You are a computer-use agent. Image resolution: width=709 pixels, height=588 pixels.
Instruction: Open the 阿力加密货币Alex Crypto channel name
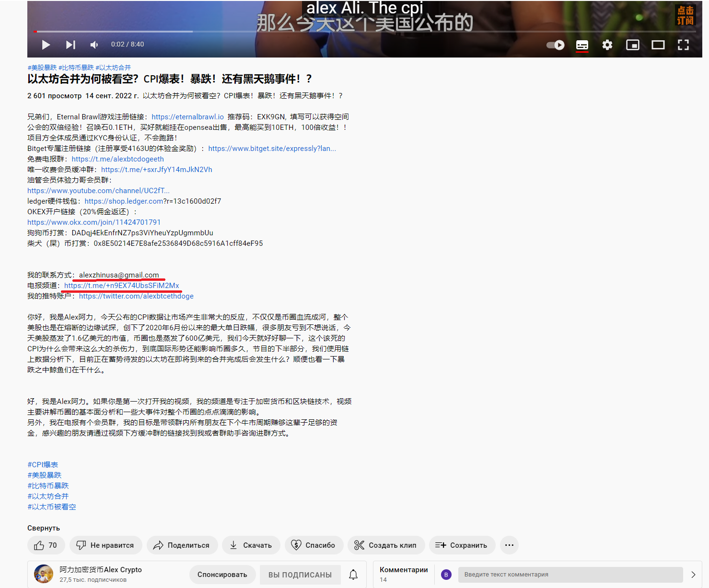point(101,570)
